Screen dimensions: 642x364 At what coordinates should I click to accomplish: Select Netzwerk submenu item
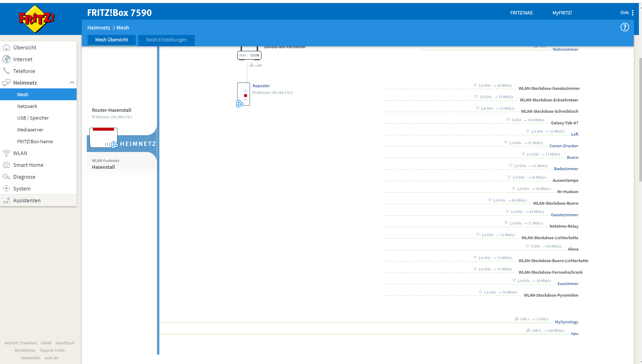27,106
